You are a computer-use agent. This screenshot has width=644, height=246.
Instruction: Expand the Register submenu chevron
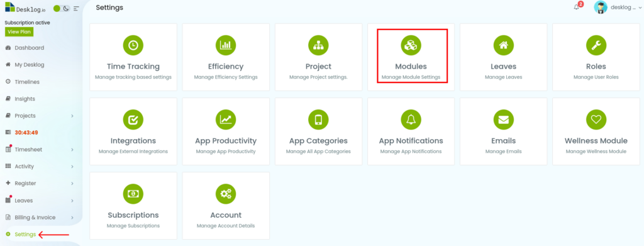coord(72,184)
